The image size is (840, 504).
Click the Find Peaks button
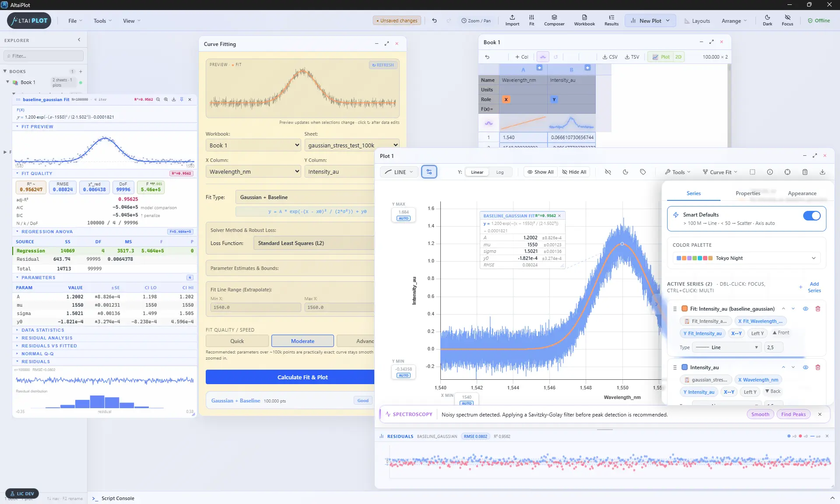coord(793,414)
